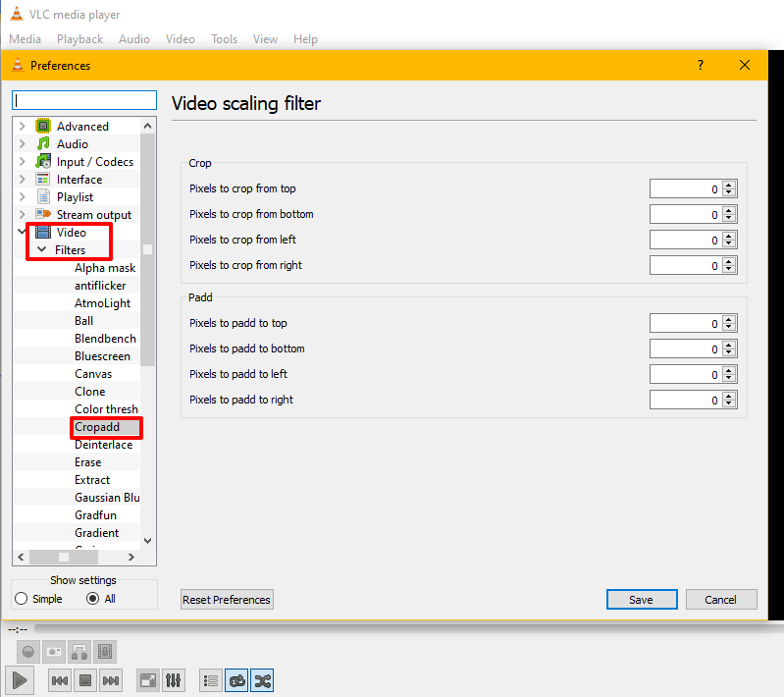Viewport: 784px width, 697px height.
Task: Click the Save button
Action: coord(642,600)
